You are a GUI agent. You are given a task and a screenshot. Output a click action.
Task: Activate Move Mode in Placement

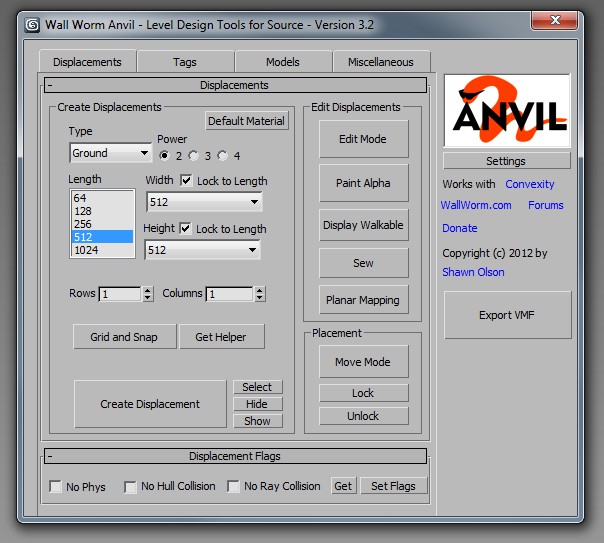coord(363,362)
